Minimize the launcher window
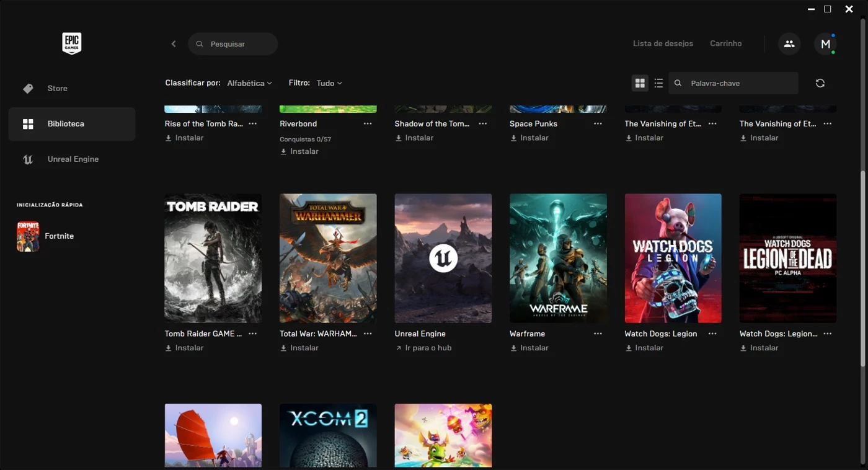The width and height of the screenshot is (868, 470). [x=812, y=9]
